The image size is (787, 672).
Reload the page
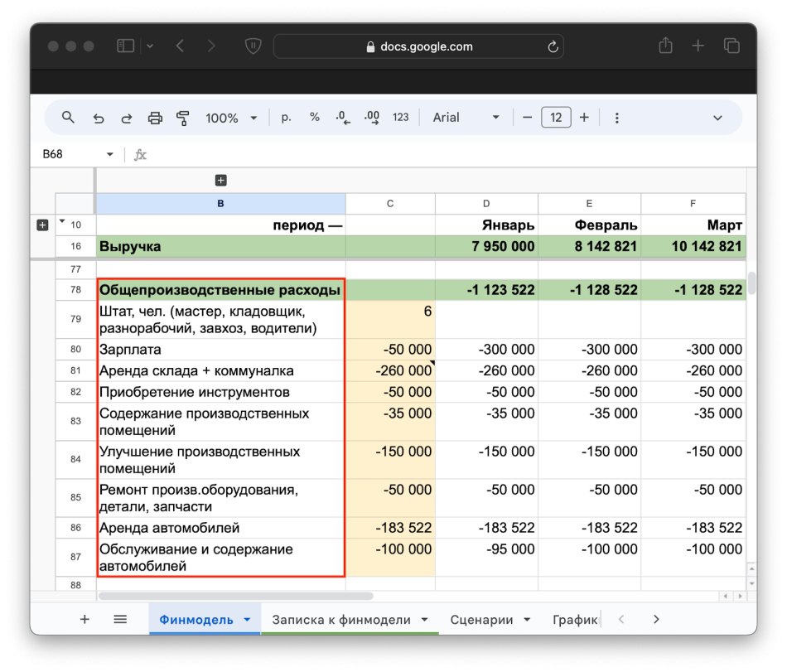click(x=553, y=46)
